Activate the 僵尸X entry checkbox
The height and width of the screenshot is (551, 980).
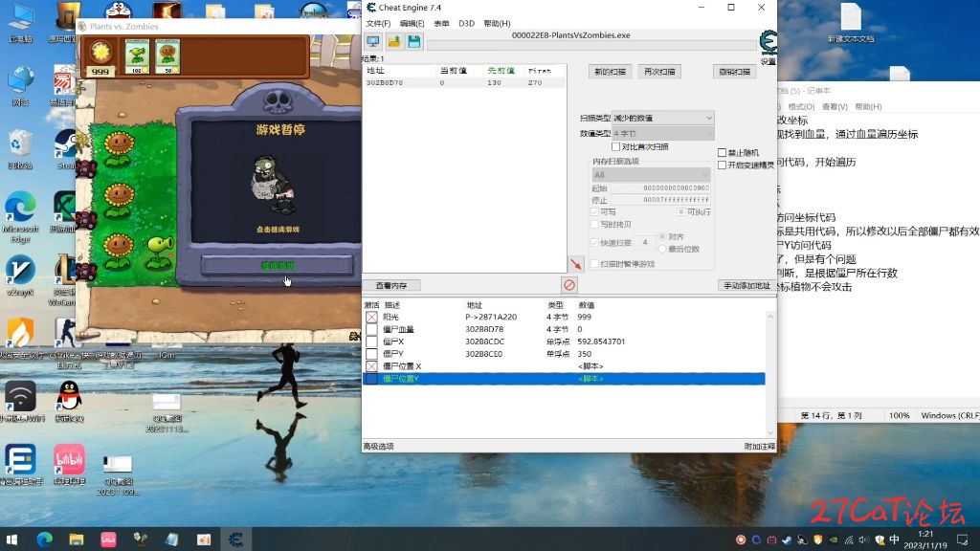click(x=371, y=342)
